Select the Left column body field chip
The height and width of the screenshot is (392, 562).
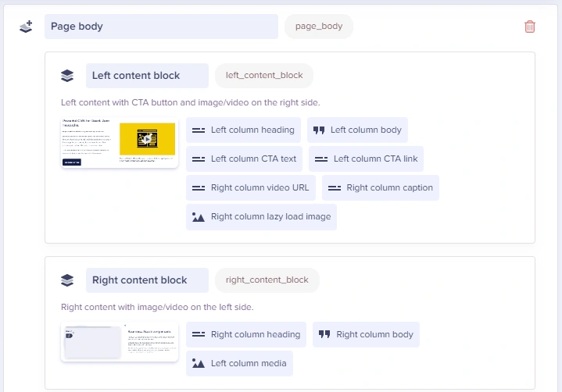(357, 130)
